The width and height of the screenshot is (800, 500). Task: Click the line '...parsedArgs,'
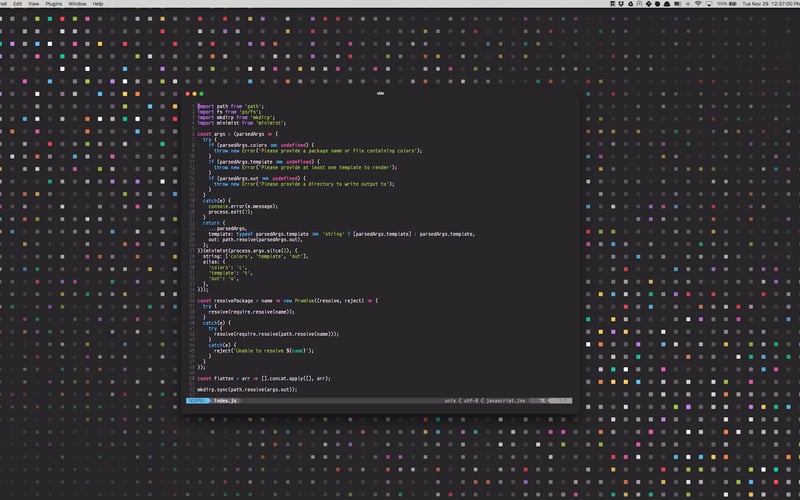click(x=228, y=229)
